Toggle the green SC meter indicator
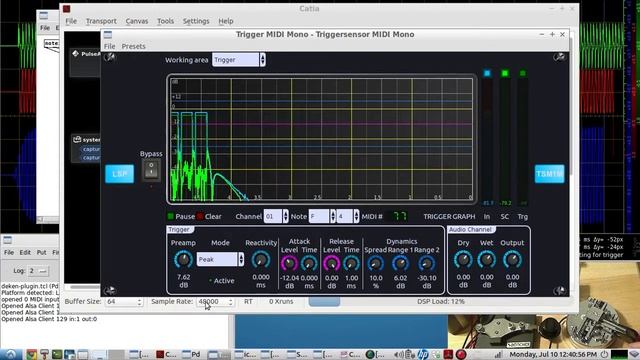This screenshot has height=360, width=640. [505, 73]
